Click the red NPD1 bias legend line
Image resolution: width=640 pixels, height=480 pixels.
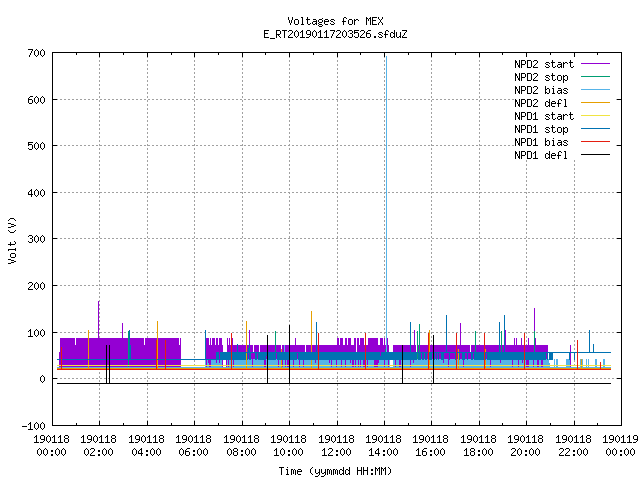pos(596,142)
